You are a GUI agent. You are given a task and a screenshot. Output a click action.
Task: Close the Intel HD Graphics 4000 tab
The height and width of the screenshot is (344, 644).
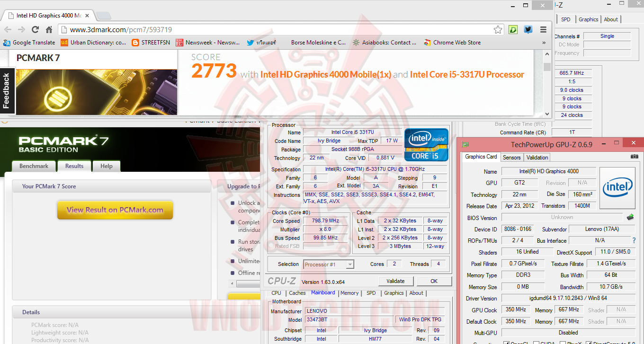tap(88, 15)
